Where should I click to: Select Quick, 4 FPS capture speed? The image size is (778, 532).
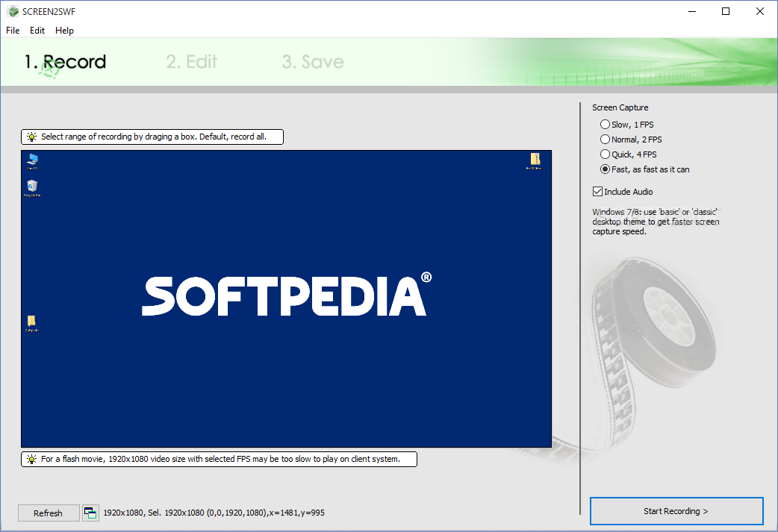click(x=629, y=154)
